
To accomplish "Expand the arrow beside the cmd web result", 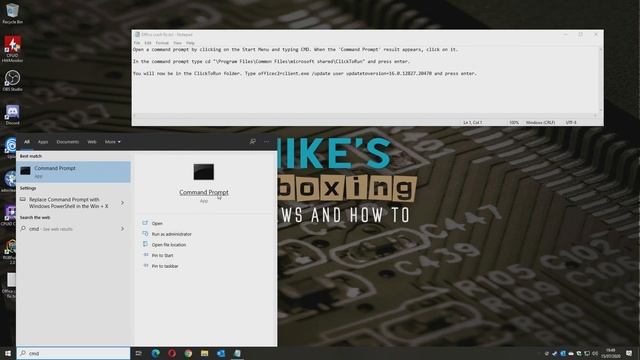I will pyautogui.click(x=122, y=229).
